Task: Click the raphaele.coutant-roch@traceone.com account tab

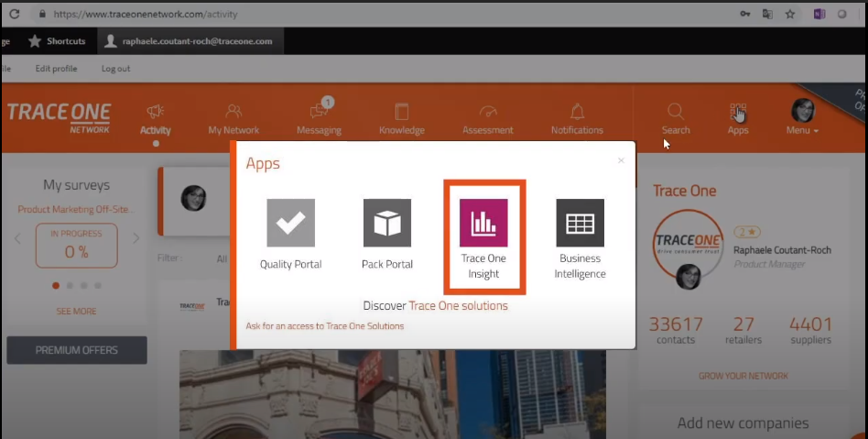Action: pyautogui.click(x=190, y=41)
